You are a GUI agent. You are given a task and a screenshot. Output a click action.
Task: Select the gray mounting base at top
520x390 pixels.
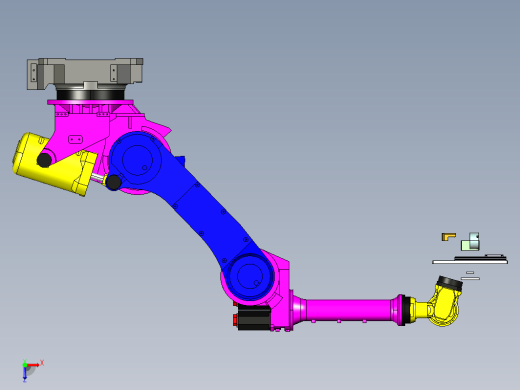click(85, 73)
